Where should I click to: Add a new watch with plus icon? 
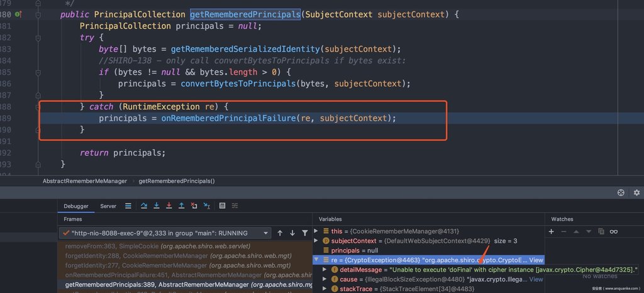(551, 231)
